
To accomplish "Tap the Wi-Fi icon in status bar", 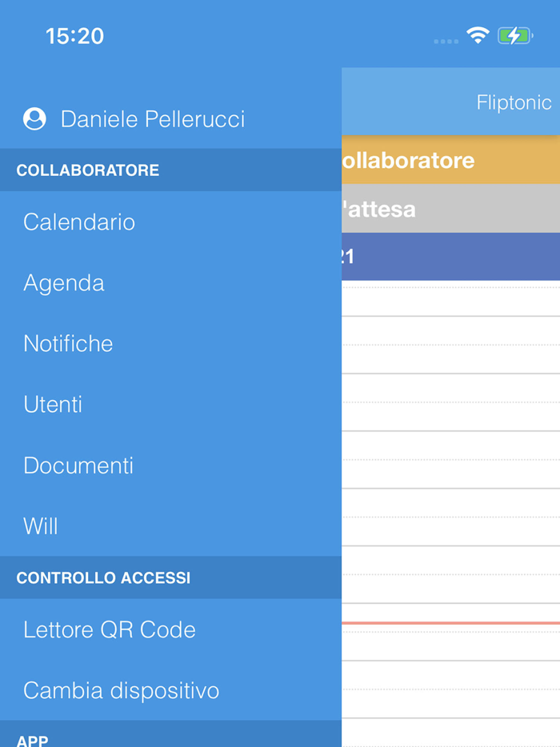I will coord(478,35).
